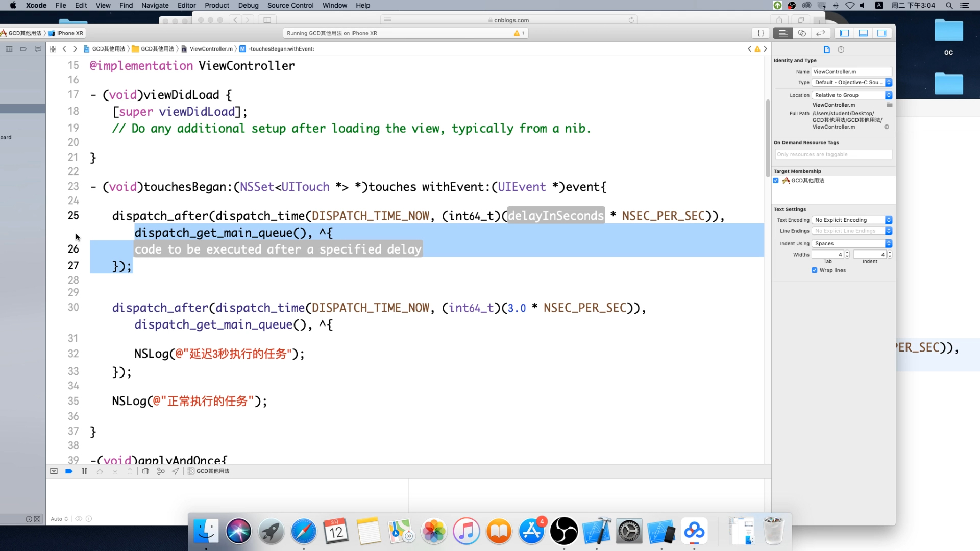
Task: Click the Step Into debug button
Action: click(x=115, y=471)
